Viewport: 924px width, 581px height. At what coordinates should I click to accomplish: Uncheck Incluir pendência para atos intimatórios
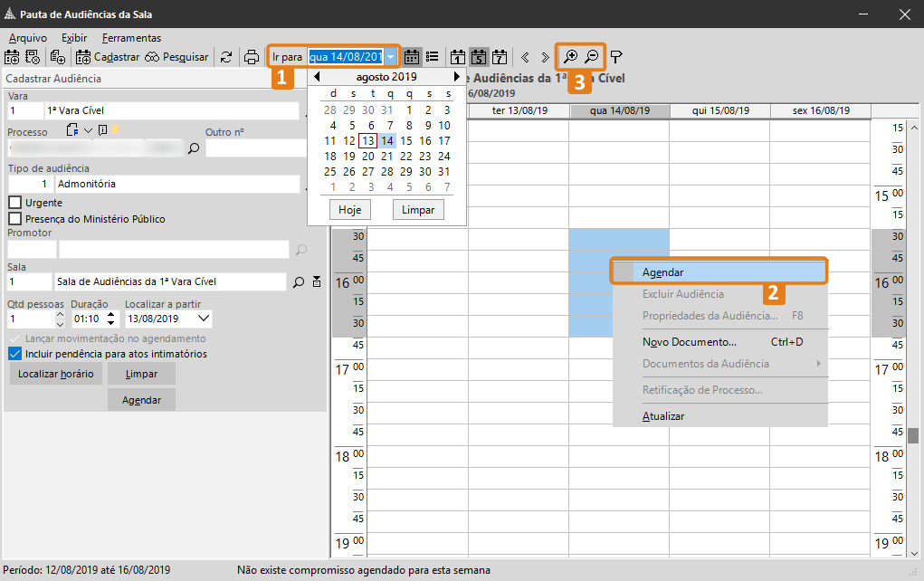pyautogui.click(x=14, y=354)
